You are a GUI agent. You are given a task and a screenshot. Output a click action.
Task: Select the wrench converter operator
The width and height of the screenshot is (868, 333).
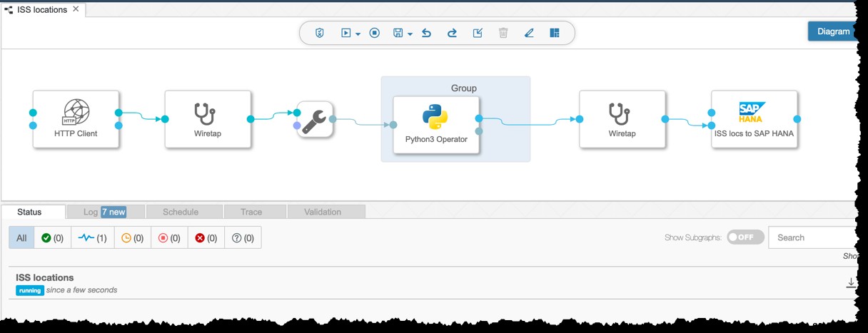tap(315, 119)
